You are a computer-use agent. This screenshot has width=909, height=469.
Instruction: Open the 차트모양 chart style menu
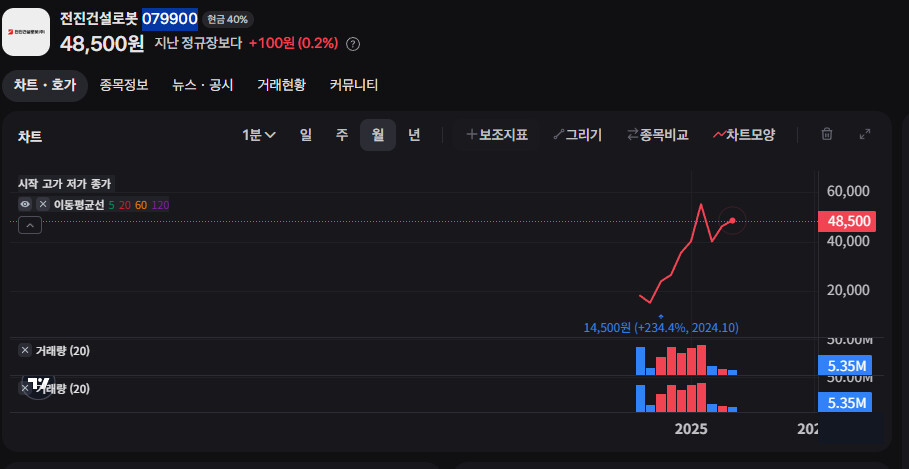pos(744,135)
